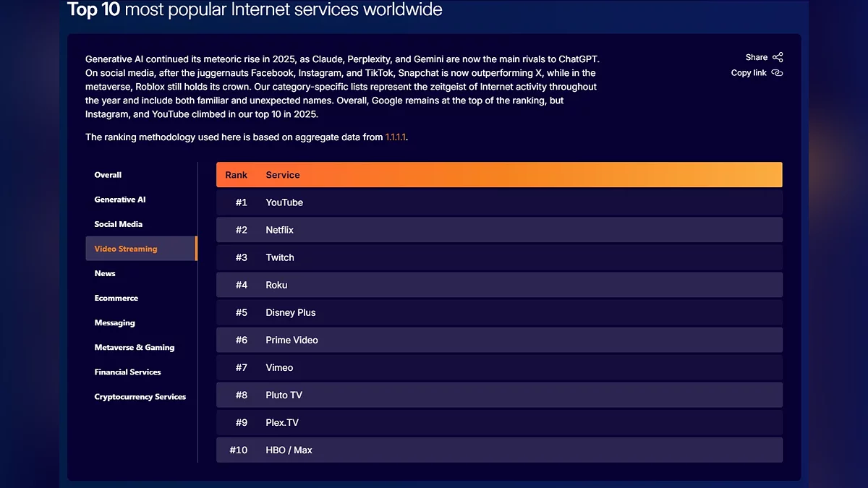Screen dimensions: 868x488
Task: Switch to the News category
Action: click(x=105, y=273)
